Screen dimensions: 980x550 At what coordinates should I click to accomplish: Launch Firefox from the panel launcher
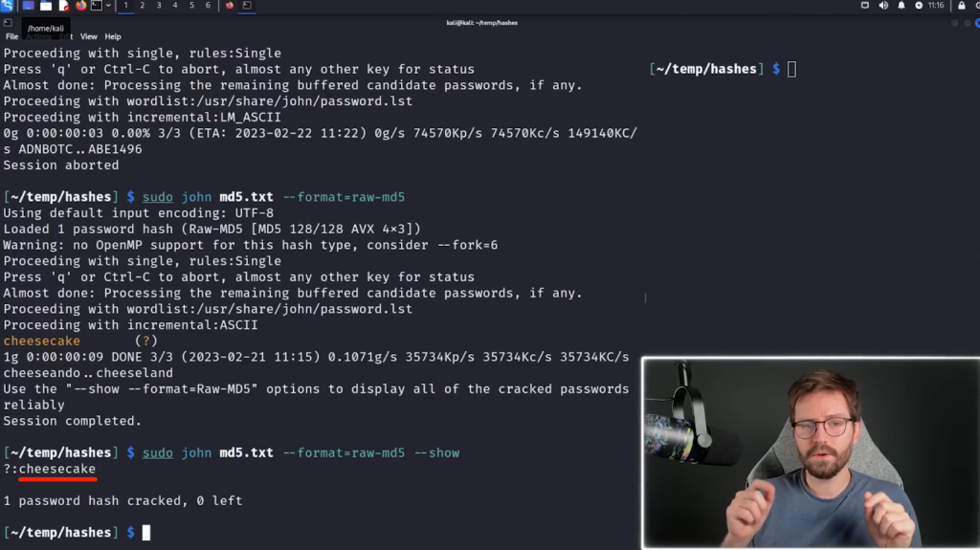(x=80, y=6)
